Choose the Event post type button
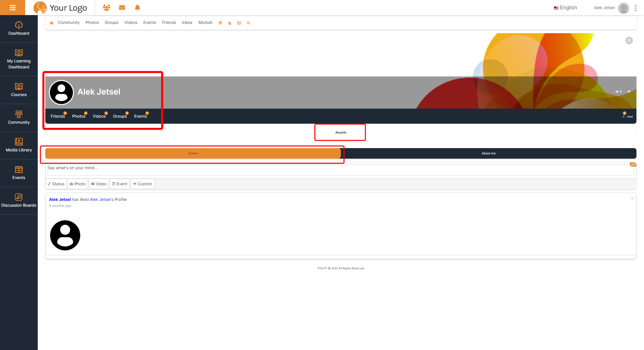This screenshot has width=644, height=350. coord(120,184)
